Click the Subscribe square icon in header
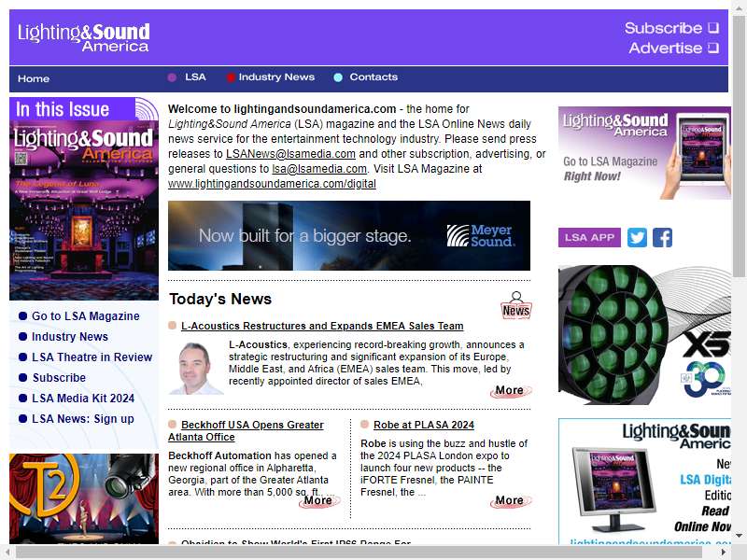The height and width of the screenshot is (560, 747). [712, 28]
